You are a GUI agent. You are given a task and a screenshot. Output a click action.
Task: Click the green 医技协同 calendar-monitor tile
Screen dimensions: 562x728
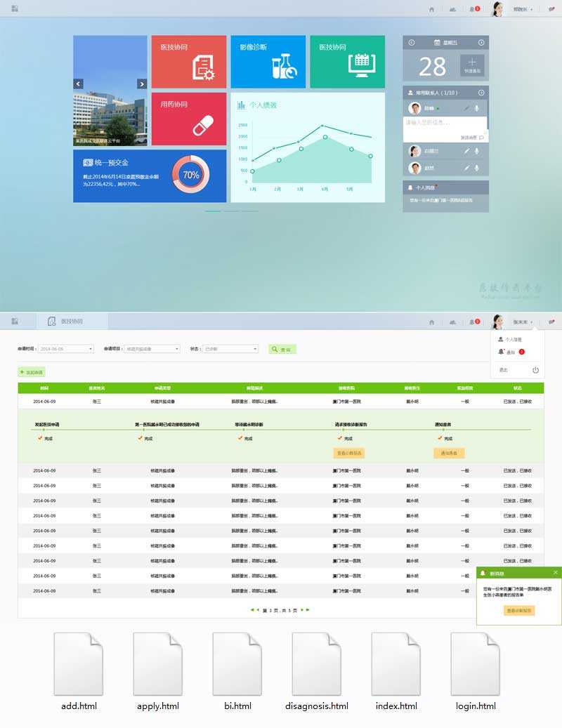(347, 62)
